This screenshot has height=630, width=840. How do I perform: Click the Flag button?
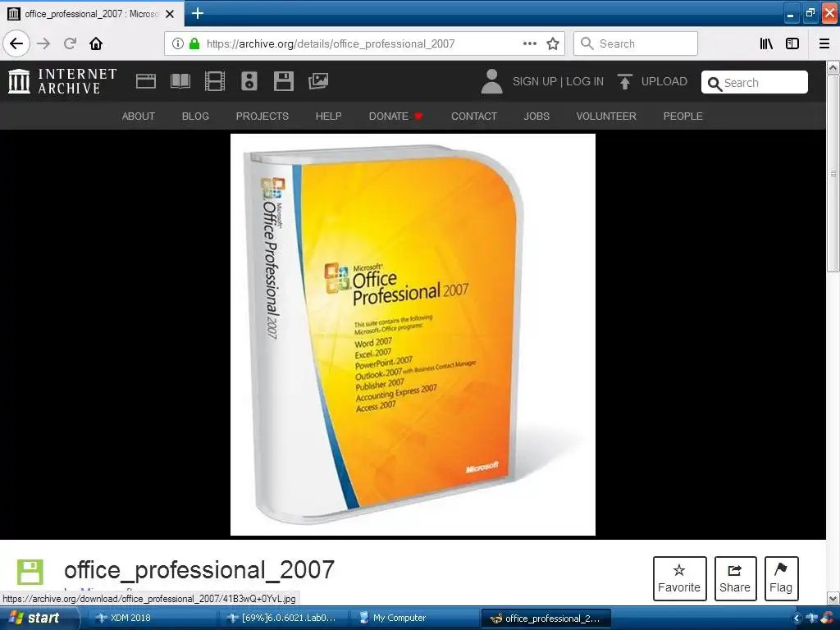click(781, 578)
